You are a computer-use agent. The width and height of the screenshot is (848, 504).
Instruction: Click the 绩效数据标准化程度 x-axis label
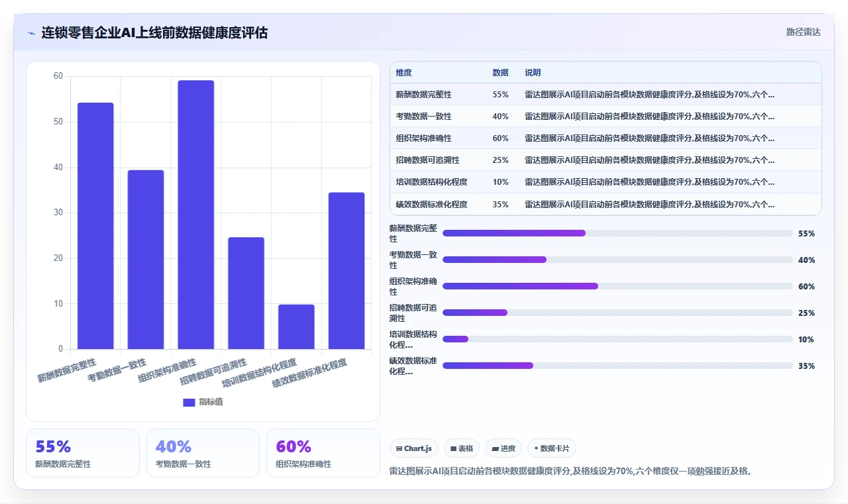(x=309, y=374)
